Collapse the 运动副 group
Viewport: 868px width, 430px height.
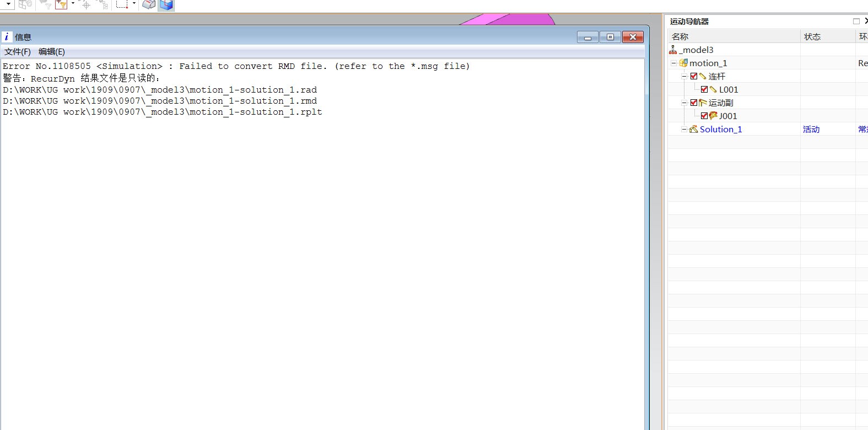point(684,103)
